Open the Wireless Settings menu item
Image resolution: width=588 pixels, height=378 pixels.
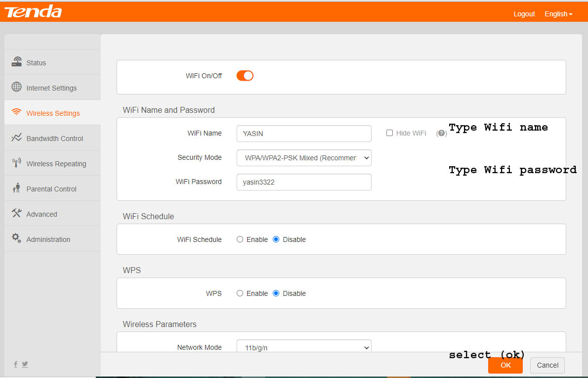click(x=53, y=113)
